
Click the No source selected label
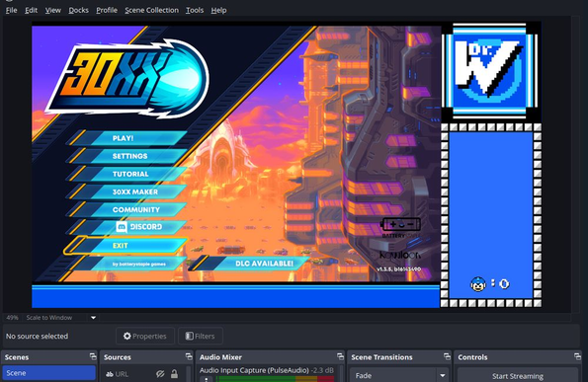(37, 336)
